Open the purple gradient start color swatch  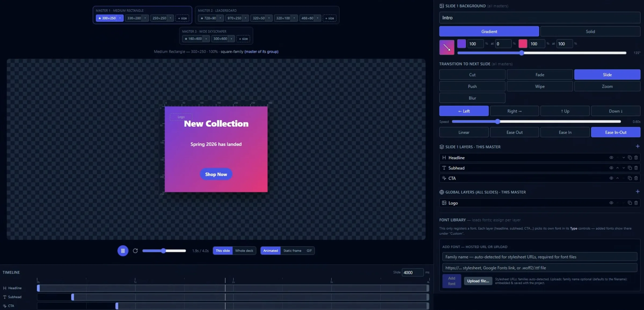pyautogui.click(x=462, y=43)
